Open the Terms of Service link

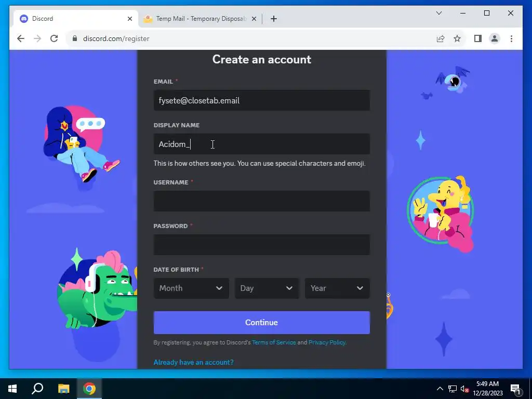[x=274, y=342]
